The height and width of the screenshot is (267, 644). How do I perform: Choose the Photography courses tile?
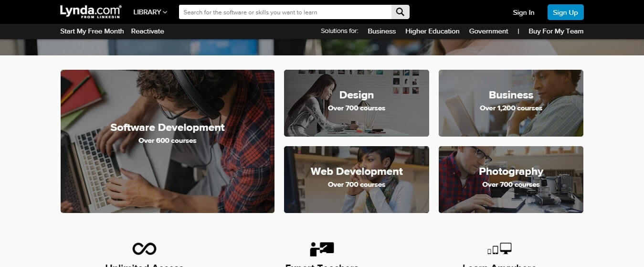click(x=511, y=180)
